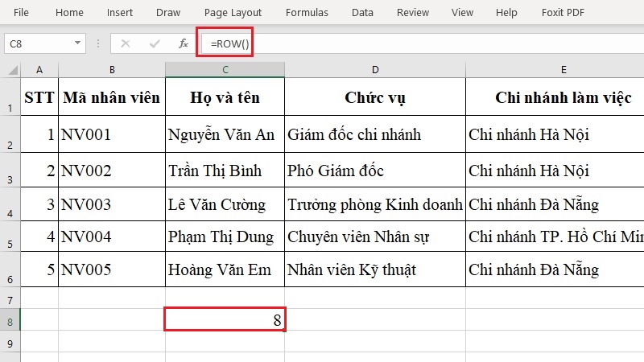Select the STT header cell
This screenshot has height=362, width=644.
click(x=39, y=97)
